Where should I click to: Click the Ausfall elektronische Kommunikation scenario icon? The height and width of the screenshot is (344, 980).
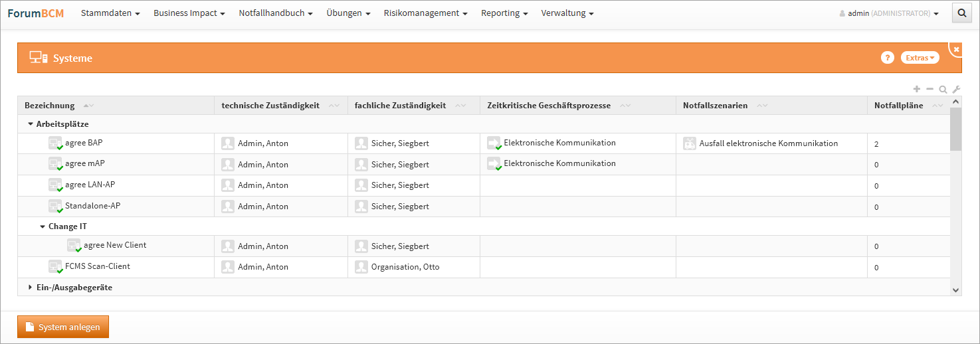pyautogui.click(x=690, y=143)
